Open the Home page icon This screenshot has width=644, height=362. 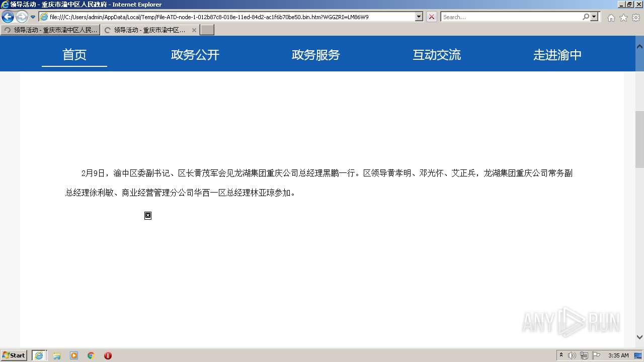click(x=611, y=18)
